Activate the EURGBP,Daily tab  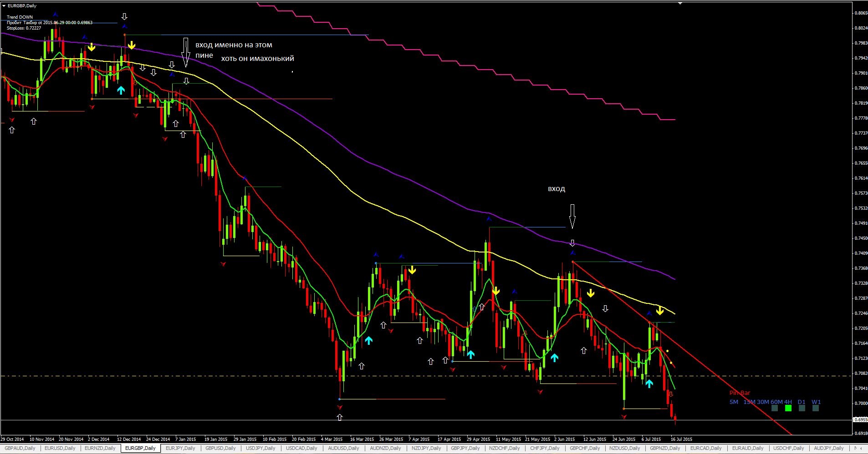(x=140, y=448)
